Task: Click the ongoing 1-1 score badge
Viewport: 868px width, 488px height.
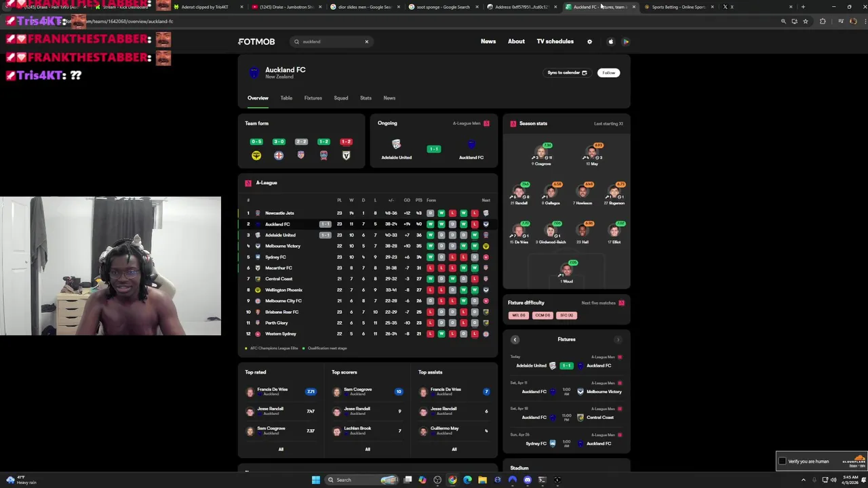Action: tap(433, 149)
